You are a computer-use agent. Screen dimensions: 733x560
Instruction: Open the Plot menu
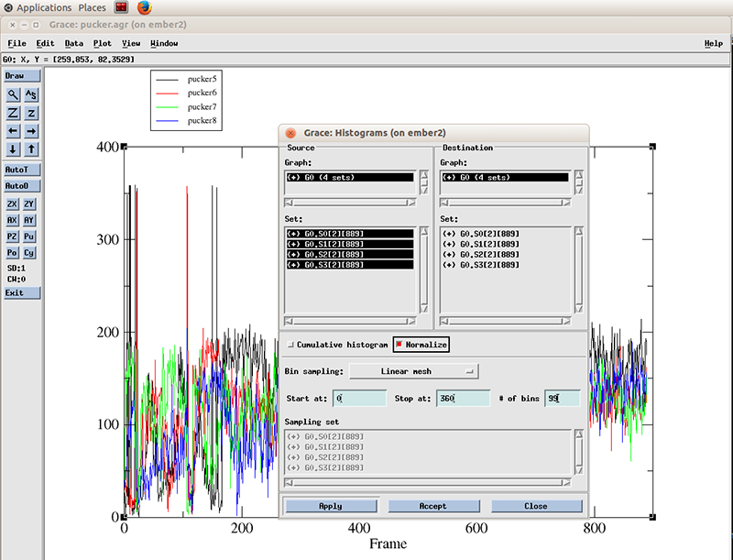pos(102,43)
